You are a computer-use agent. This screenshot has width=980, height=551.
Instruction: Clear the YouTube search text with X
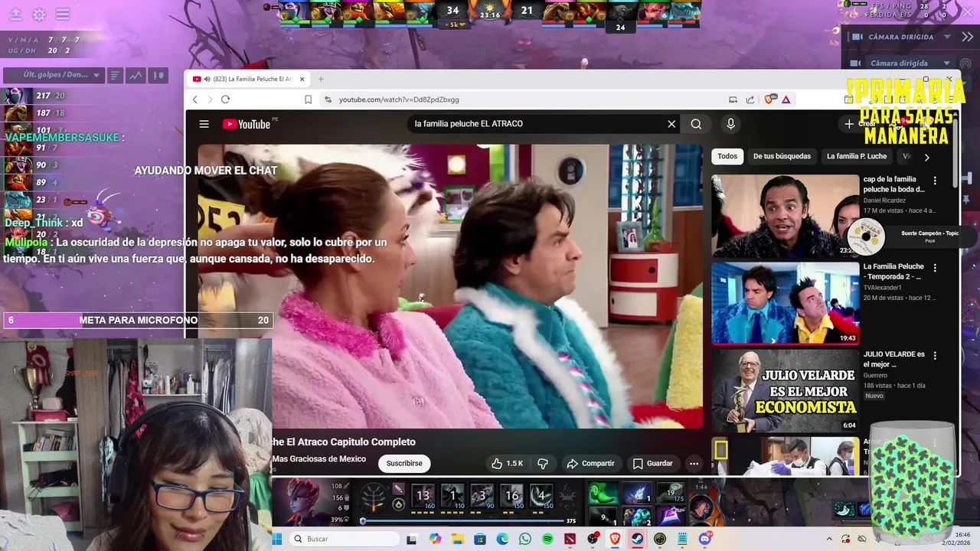[671, 124]
